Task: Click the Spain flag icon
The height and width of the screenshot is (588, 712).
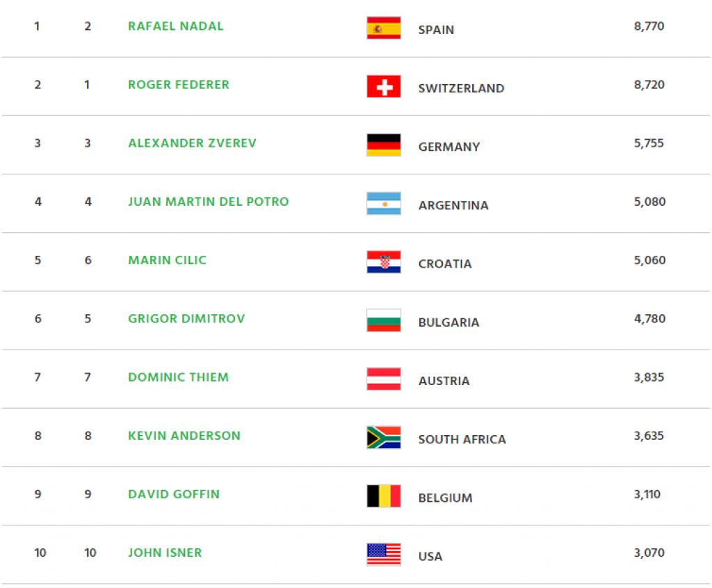Action: pyautogui.click(x=384, y=28)
